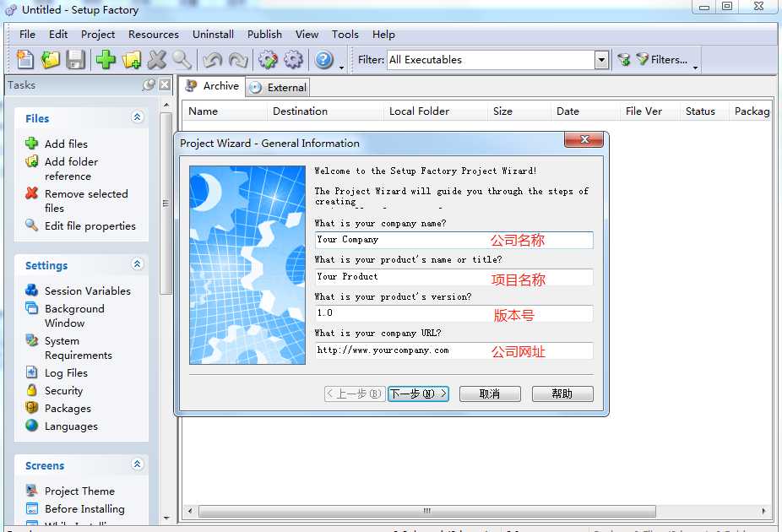
Task: Open the Publish menu
Action: (264, 35)
